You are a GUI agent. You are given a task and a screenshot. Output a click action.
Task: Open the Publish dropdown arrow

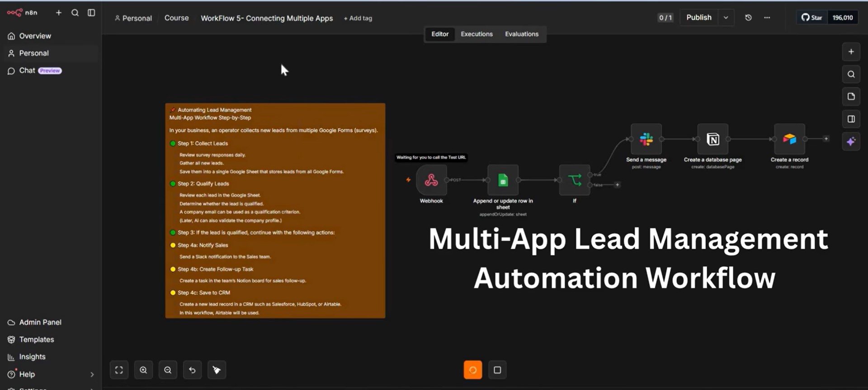click(726, 17)
